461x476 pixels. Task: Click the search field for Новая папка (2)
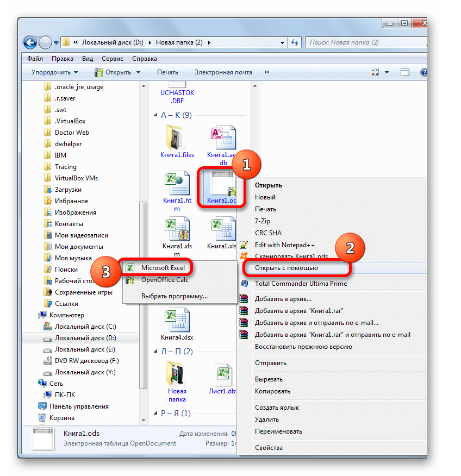366,42
